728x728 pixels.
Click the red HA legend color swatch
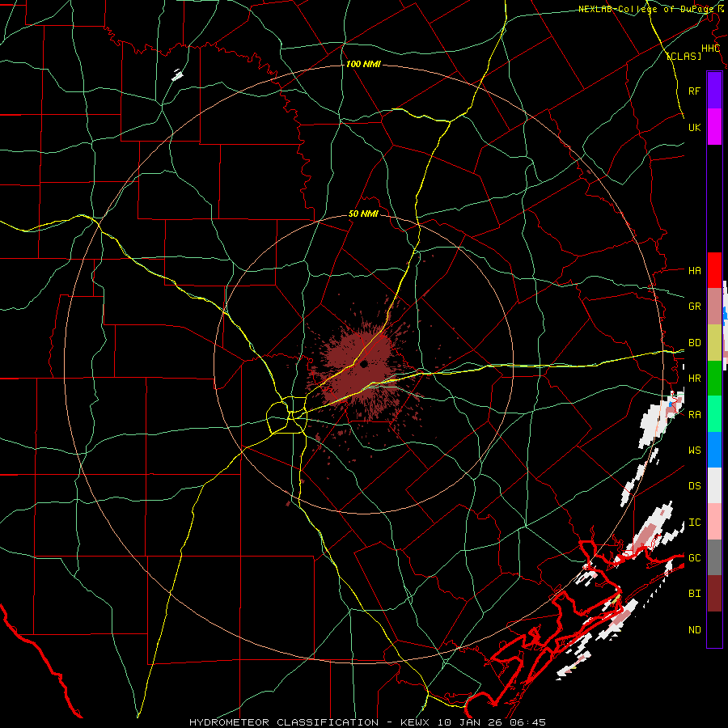click(x=714, y=270)
